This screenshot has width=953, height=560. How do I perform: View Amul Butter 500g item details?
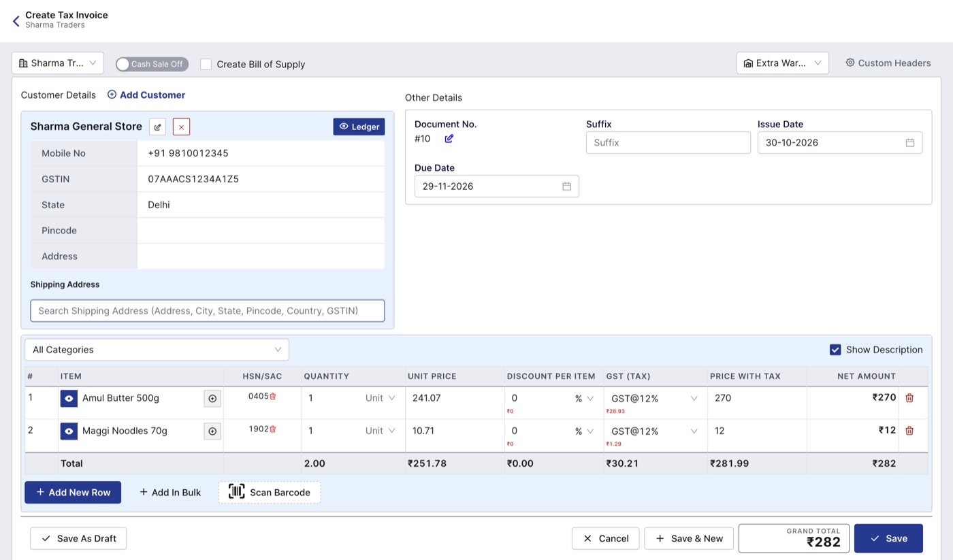click(69, 398)
